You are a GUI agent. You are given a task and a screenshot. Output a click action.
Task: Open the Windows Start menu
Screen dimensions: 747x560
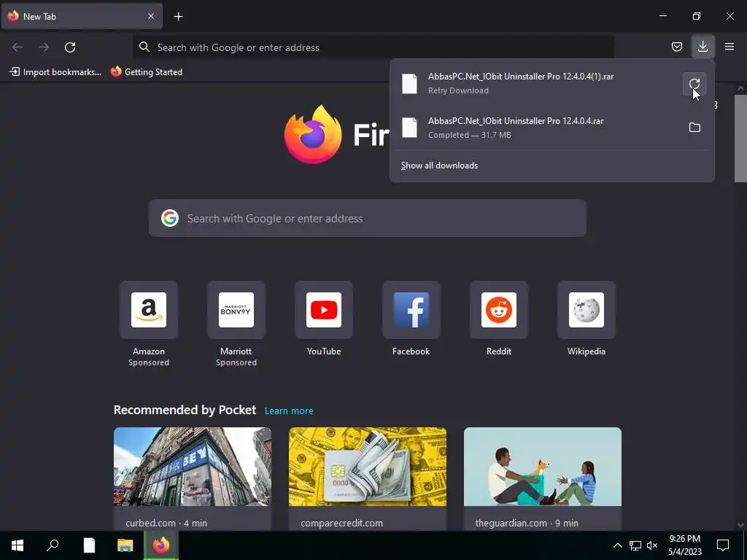point(18,545)
